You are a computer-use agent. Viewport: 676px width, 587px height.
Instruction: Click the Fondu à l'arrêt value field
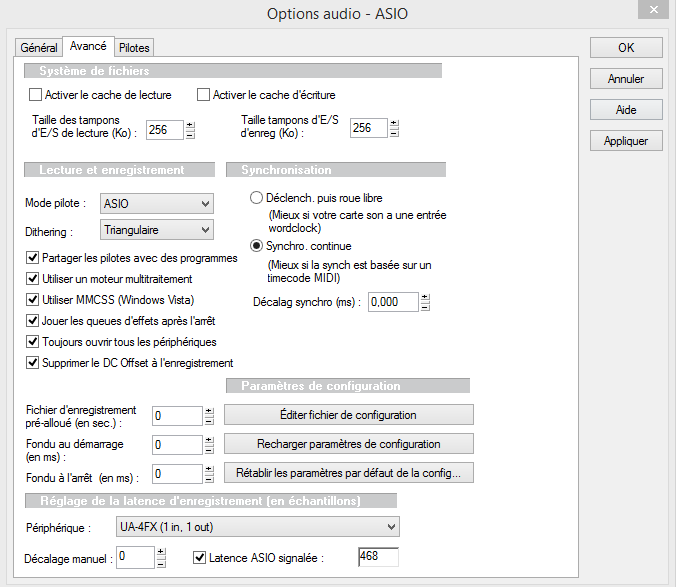click(x=177, y=474)
